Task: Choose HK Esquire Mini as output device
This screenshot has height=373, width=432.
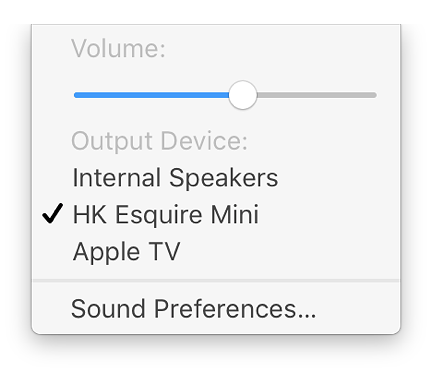Action: (216, 214)
